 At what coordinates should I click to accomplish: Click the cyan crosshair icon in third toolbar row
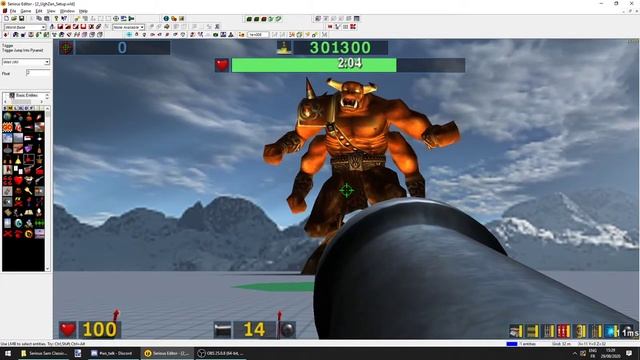(x=129, y=35)
